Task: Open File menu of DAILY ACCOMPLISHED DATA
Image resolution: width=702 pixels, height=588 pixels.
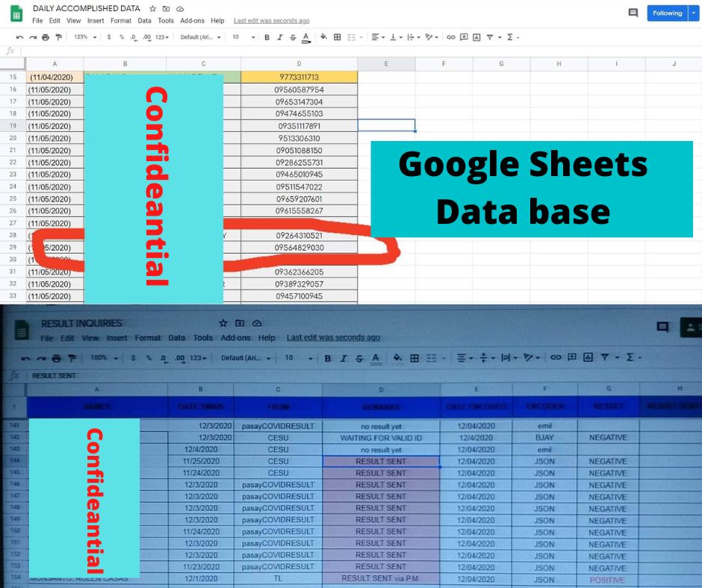Action: (37, 21)
